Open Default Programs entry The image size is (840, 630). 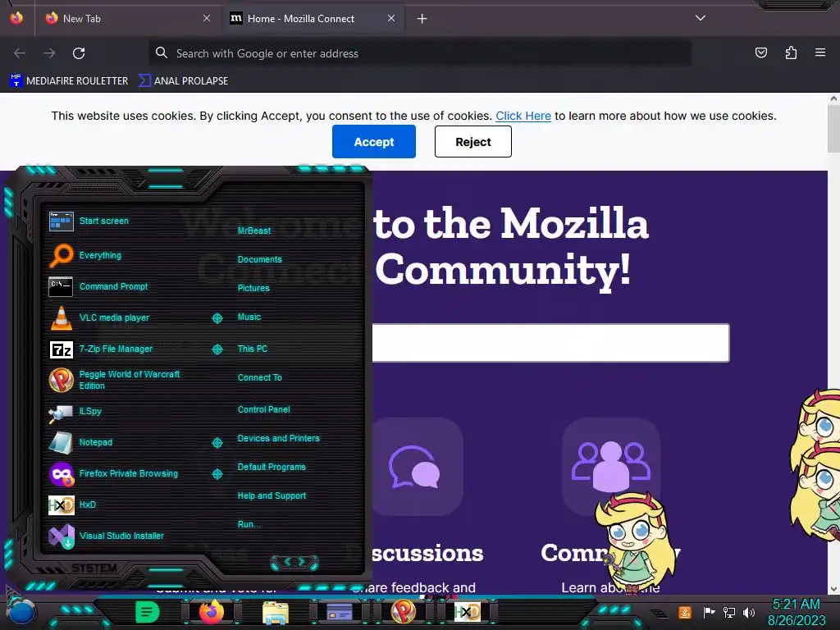coord(272,467)
